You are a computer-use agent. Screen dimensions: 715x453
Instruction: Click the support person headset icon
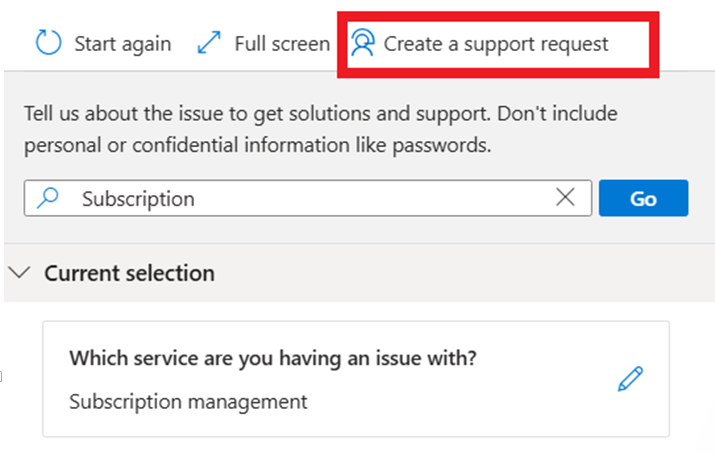pyautogui.click(x=362, y=44)
